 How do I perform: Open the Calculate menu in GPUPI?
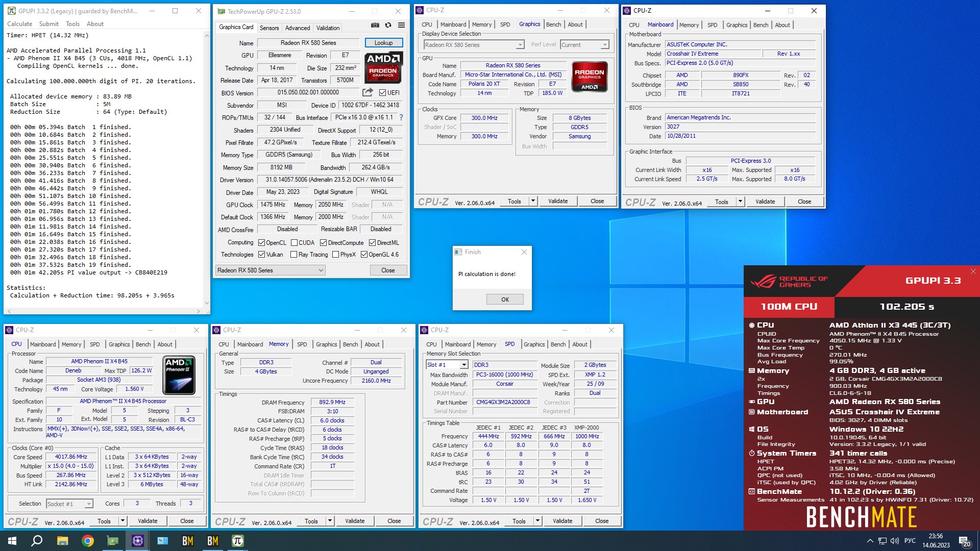click(x=19, y=24)
